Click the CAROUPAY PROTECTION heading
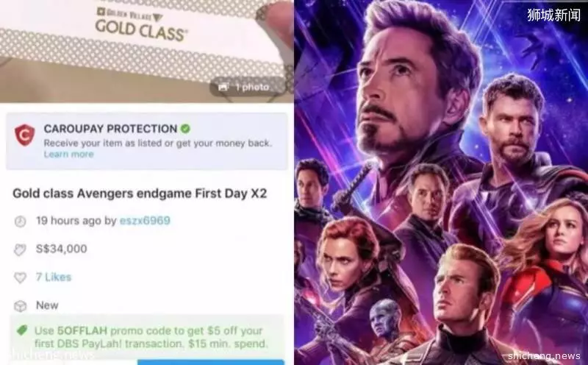The height and width of the screenshot is (365, 588). pos(110,129)
